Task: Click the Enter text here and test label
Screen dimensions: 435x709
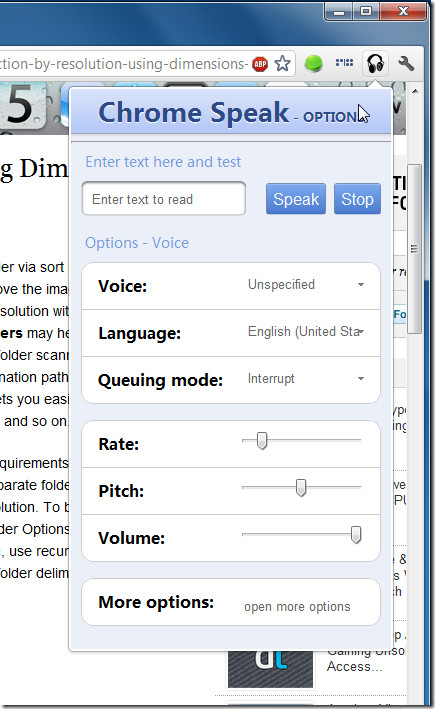Action: [163, 162]
